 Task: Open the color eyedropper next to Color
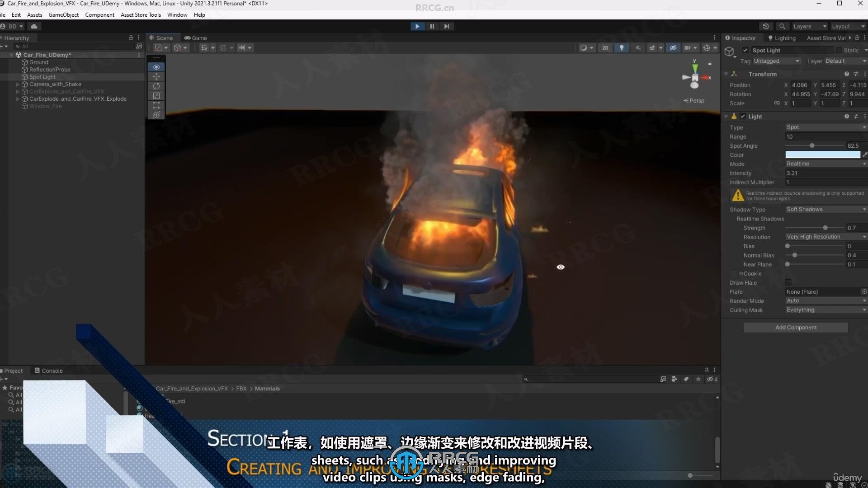pos(865,155)
